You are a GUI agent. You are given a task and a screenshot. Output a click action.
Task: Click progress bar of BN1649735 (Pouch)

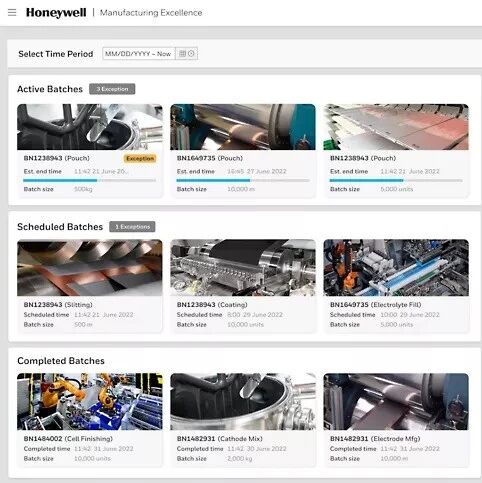(x=243, y=180)
